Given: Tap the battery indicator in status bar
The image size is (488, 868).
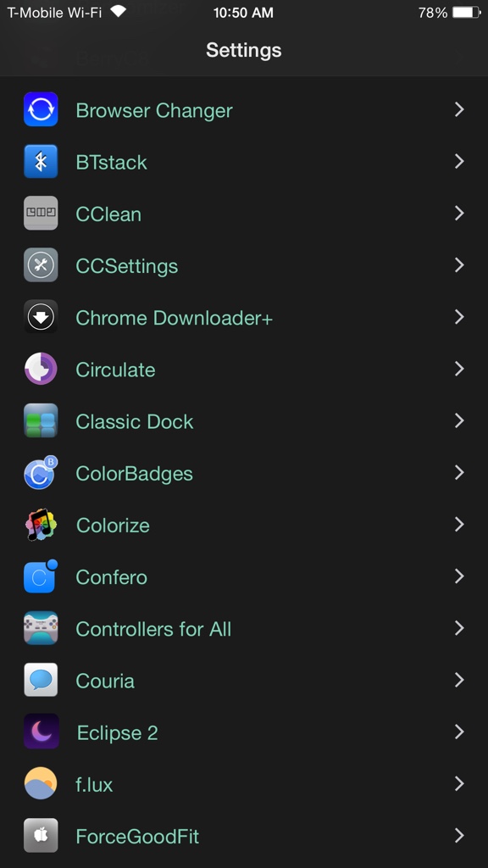Looking at the screenshot, I should pos(467,12).
